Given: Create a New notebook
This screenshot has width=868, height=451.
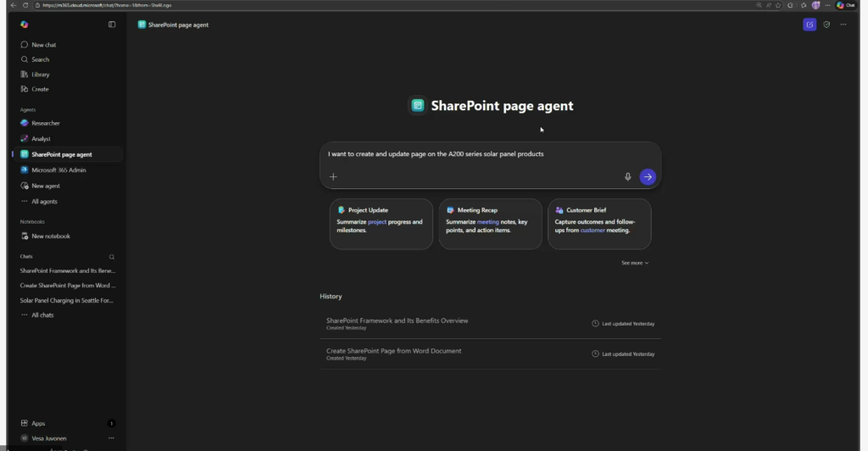Looking at the screenshot, I should point(50,237).
